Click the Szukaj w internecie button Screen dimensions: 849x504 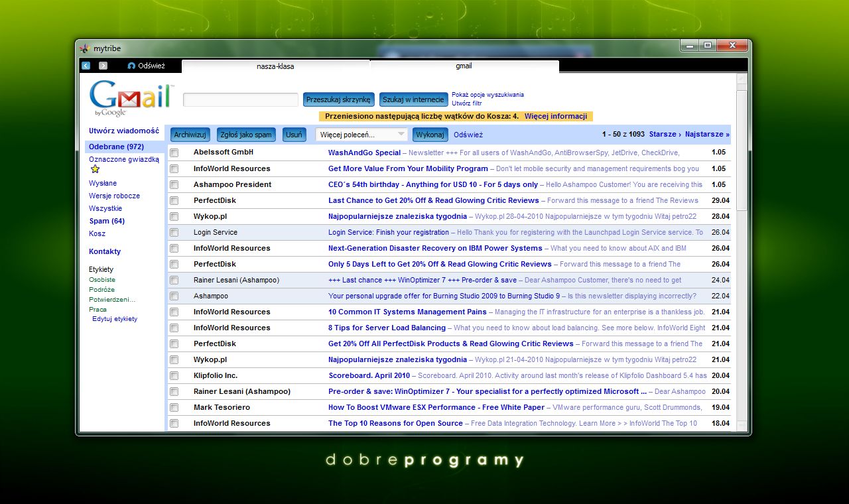[413, 99]
